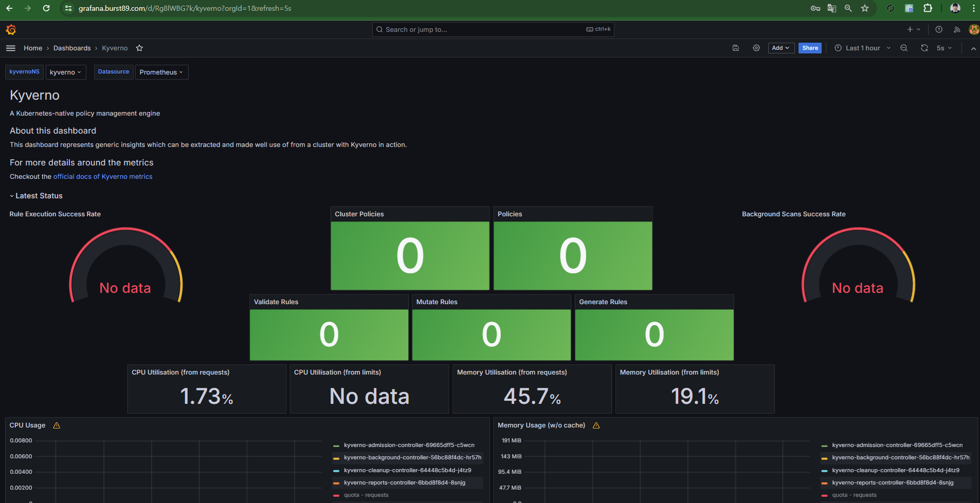Zoom out time range magnifier icon
This screenshot has width=980, height=503.
coord(904,48)
